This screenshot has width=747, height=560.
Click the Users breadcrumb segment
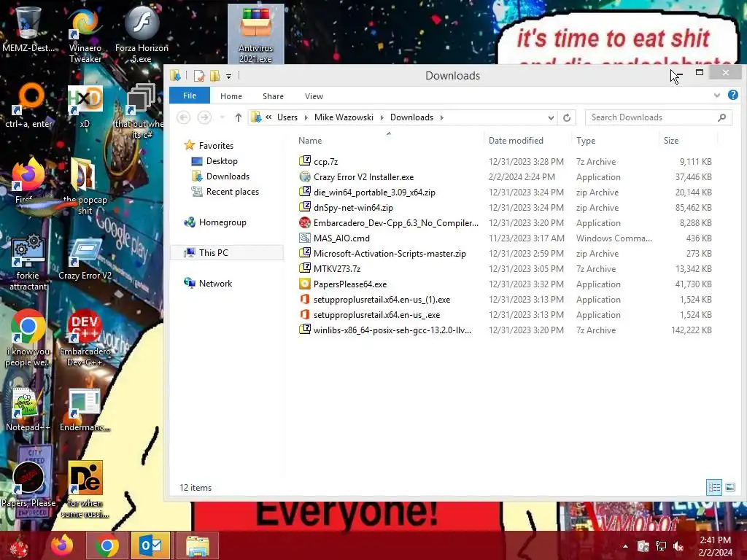pyautogui.click(x=287, y=117)
